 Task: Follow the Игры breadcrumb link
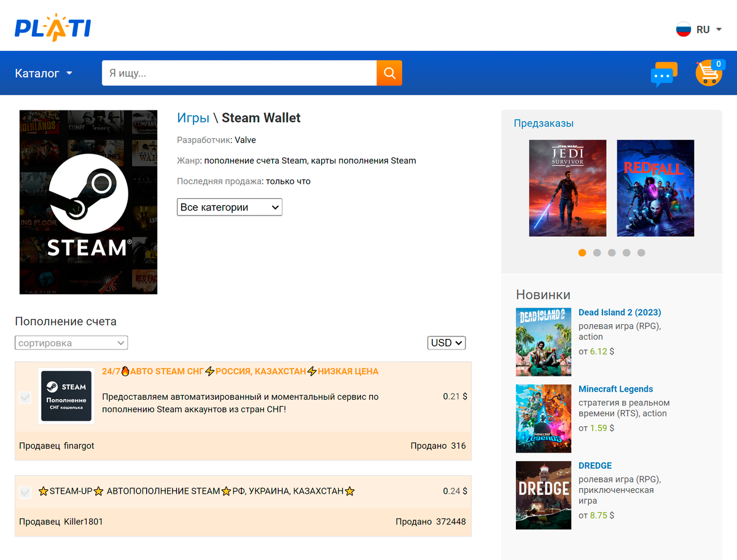[193, 118]
